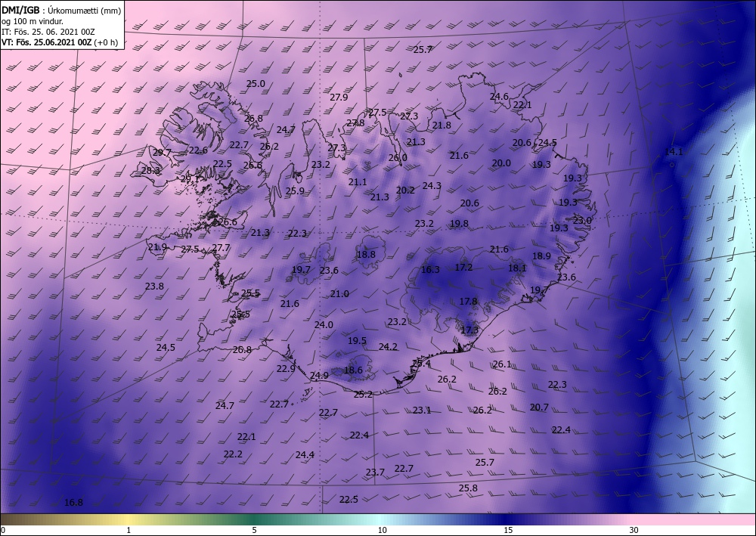
Task: Select the 27.7 value label
Action: click(221, 247)
